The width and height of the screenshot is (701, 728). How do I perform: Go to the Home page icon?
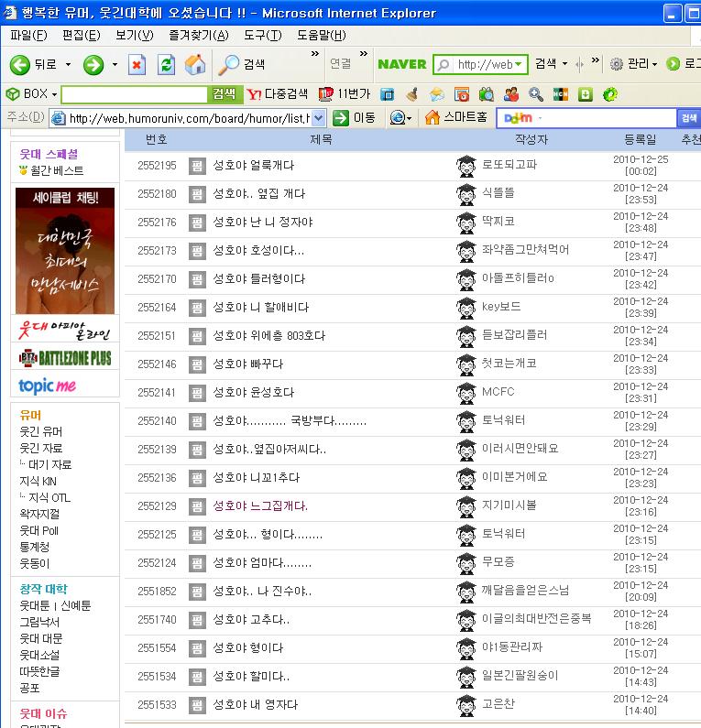point(194,64)
